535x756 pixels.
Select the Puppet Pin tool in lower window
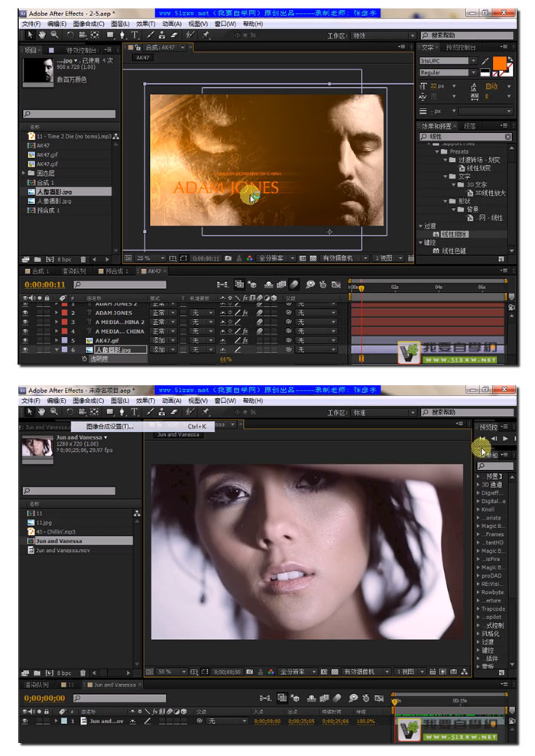pyautogui.click(x=206, y=412)
